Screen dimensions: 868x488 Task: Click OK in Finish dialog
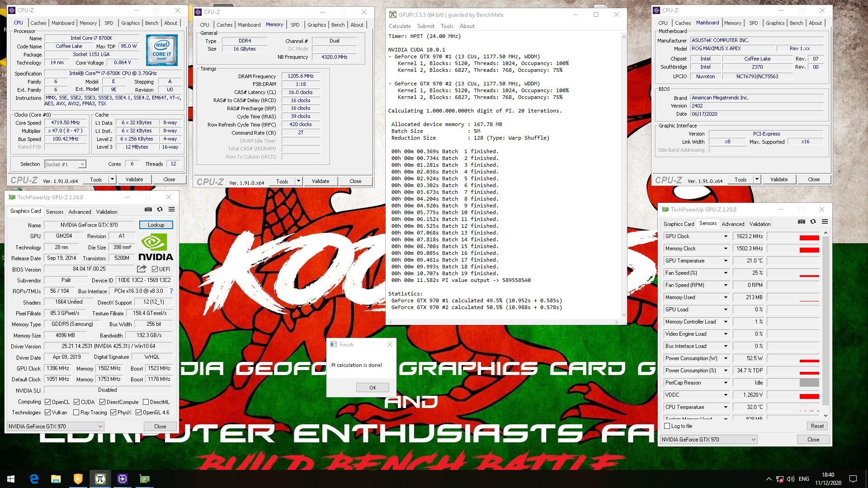coord(373,388)
